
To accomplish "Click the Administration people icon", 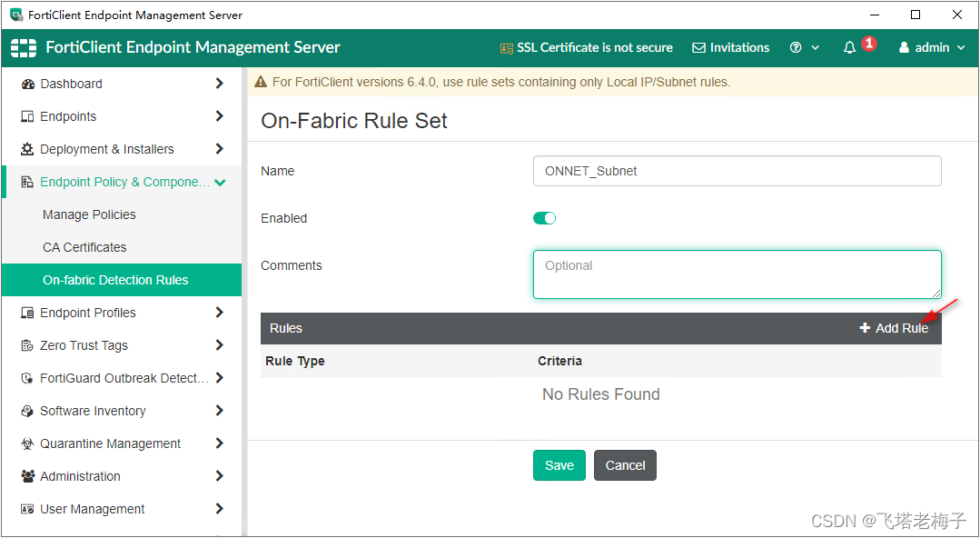I will (27, 476).
